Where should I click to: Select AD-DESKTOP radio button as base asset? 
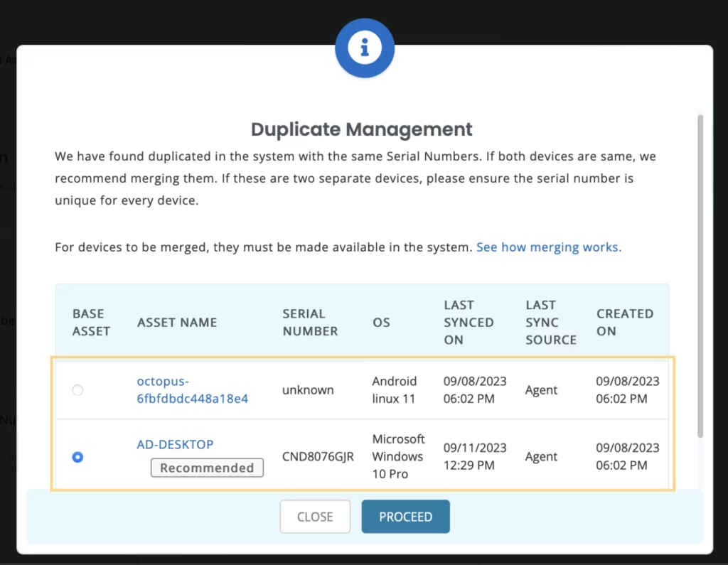[x=77, y=457]
